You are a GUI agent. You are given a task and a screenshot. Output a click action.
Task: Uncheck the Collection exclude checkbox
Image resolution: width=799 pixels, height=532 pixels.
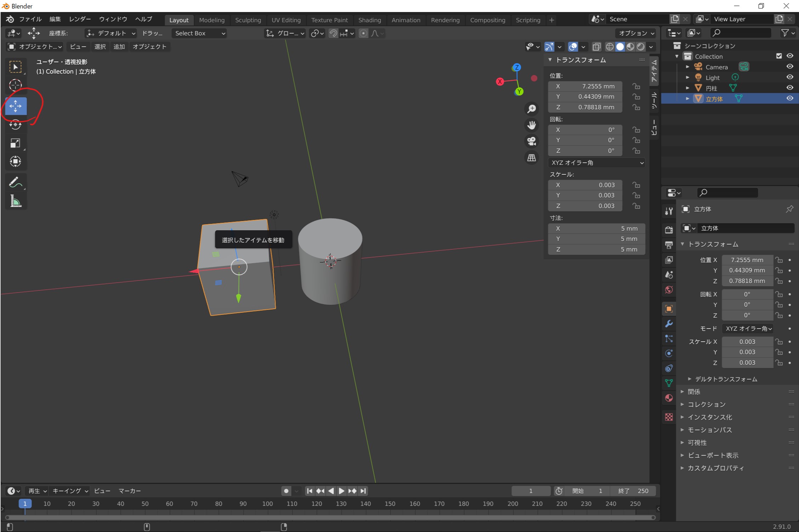click(779, 56)
